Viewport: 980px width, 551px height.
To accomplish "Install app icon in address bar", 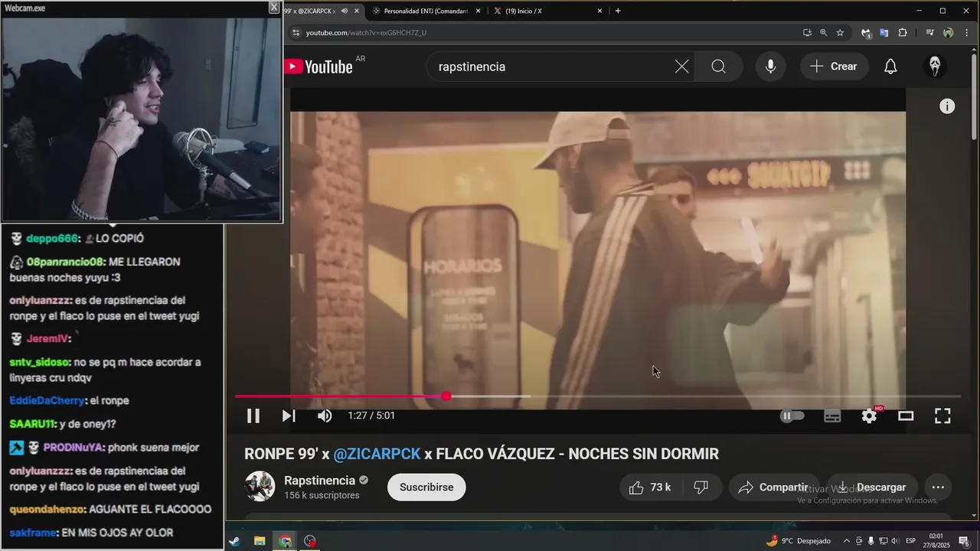I will tap(807, 33).
